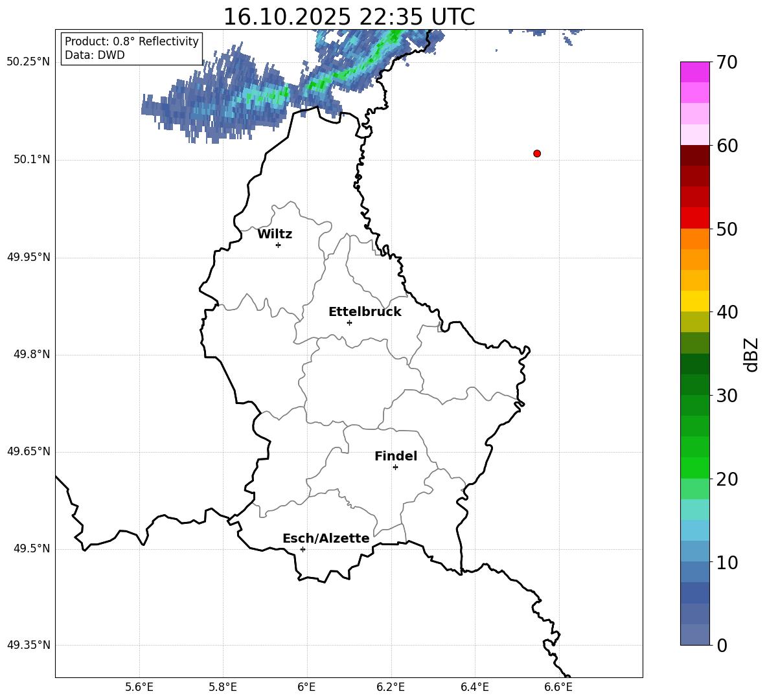Click the bright red 50 dBZ color band
This screenshot has width=767, height=700.
tap(694, 218)
